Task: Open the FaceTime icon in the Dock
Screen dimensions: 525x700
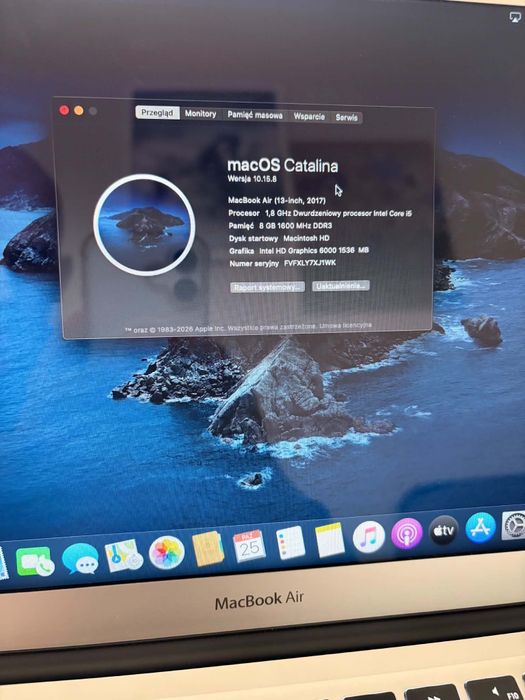Action: click(x=34, y=561)
